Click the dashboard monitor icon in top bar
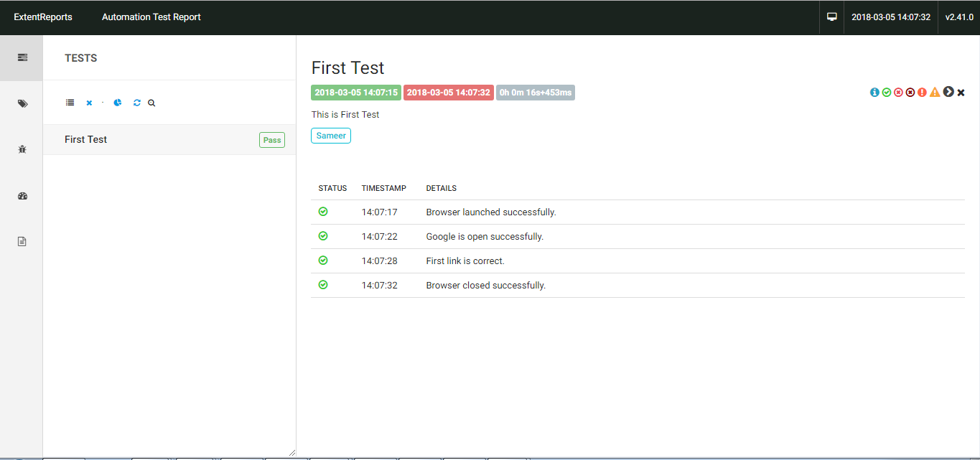 831,17
